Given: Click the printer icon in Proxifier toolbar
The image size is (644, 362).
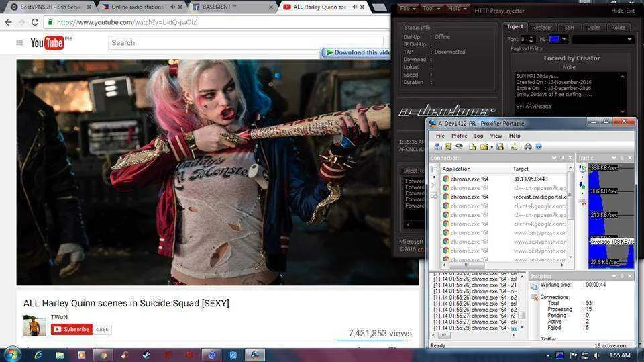Looking at the screenshot, I should coord(528,147).
